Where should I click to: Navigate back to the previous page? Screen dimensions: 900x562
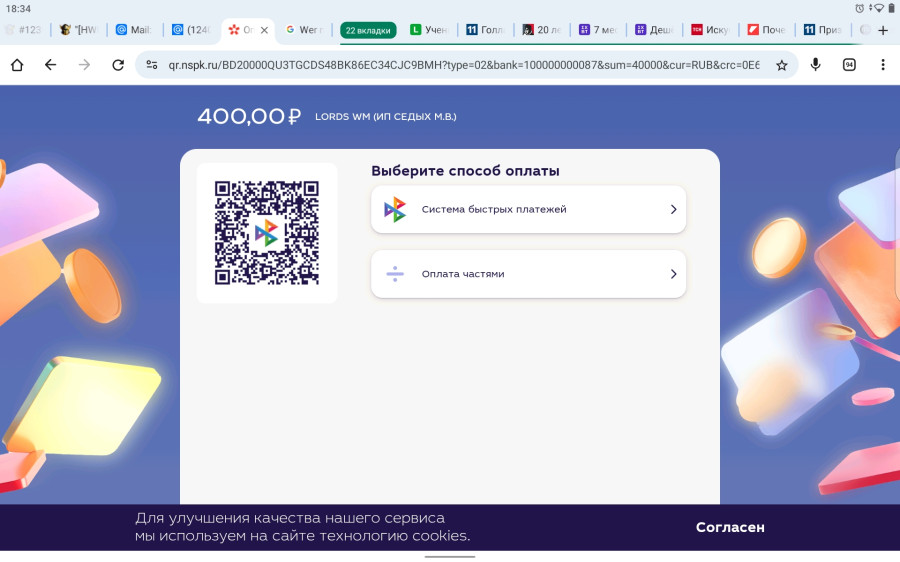51,65
